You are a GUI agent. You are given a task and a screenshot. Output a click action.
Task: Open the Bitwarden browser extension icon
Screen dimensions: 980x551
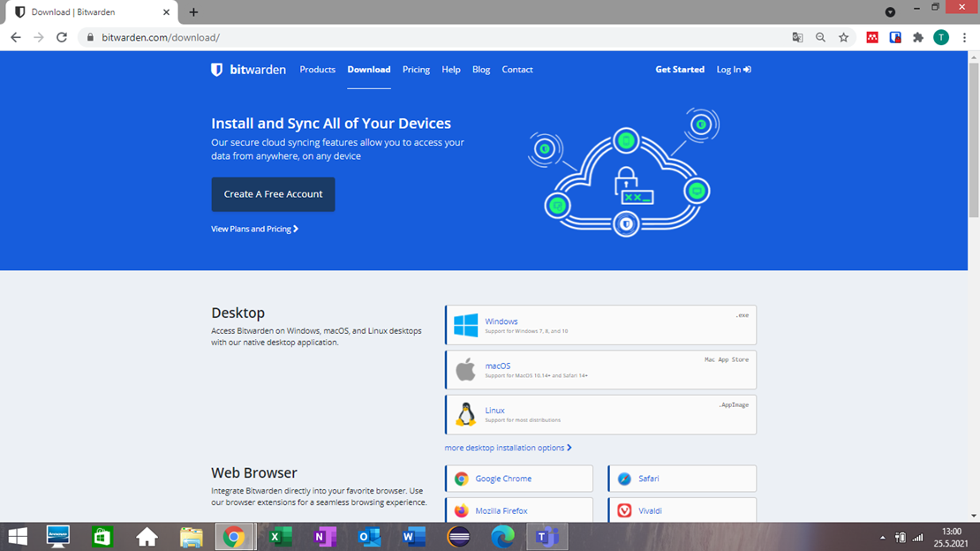pos(895,37)
